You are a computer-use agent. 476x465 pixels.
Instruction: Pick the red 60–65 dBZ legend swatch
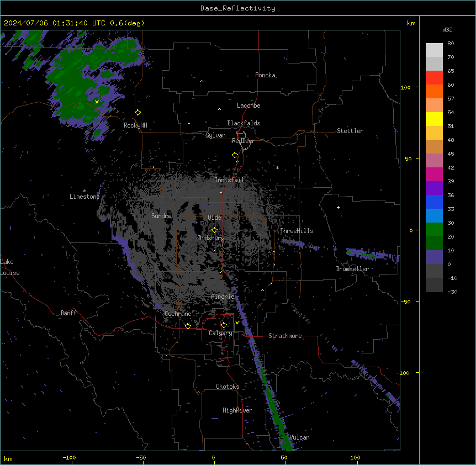[434, 78]
